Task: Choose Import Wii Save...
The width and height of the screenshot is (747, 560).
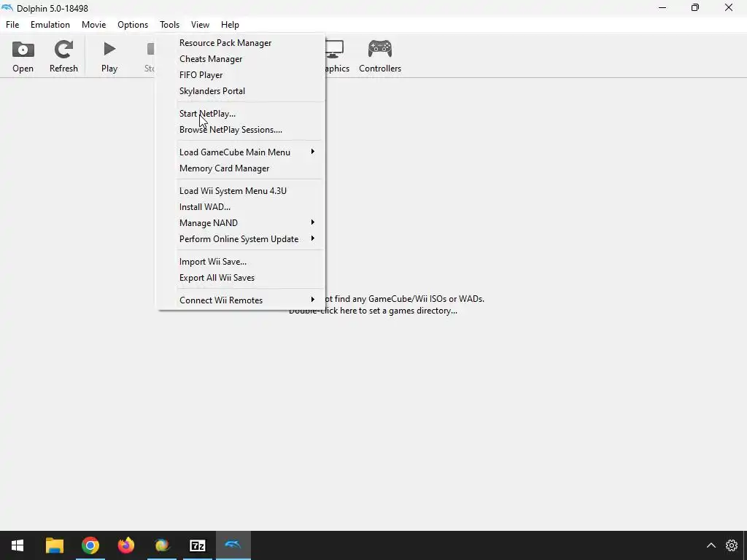Action: (x=241, y=262)
